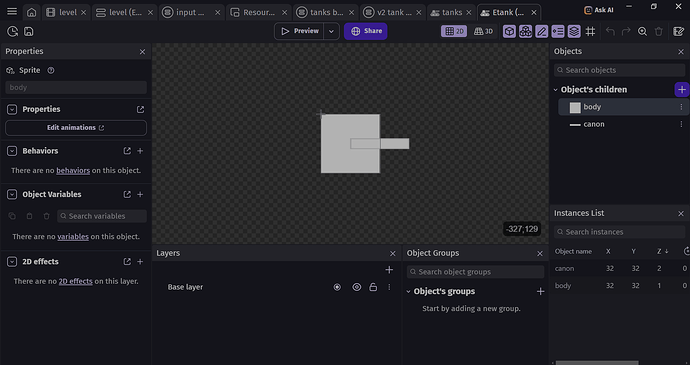Add a 2D effect with plus icon

coord(140,262)
